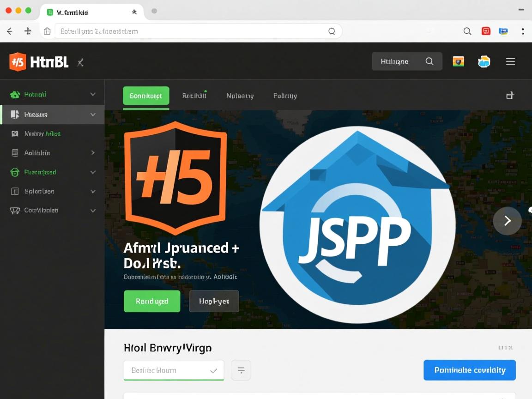The height and width of the screenshot is (399, 532).
Task: Click the dark secondary hero button
Action: coord(214,301)
